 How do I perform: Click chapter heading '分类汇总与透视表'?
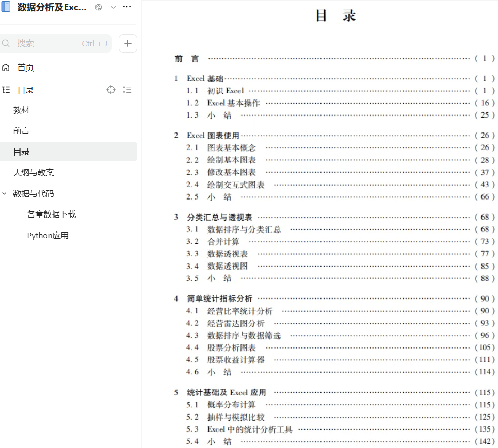coord(219,218)
